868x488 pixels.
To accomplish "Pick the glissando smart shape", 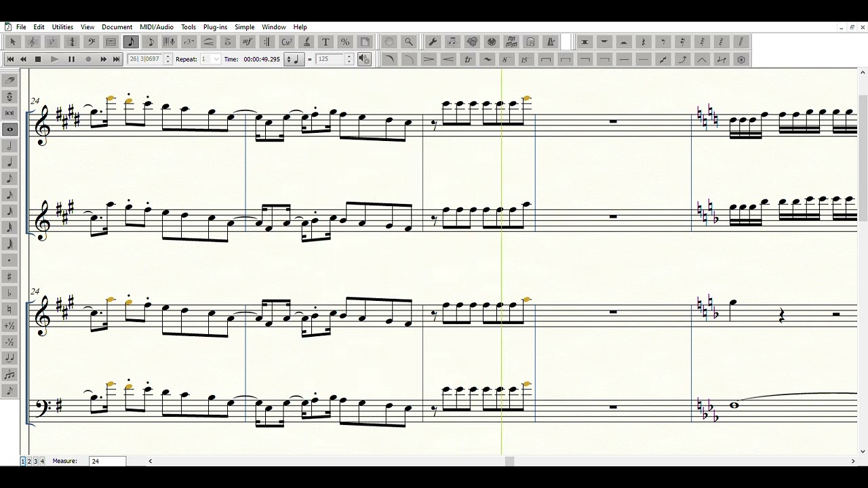I will [663, 60].
